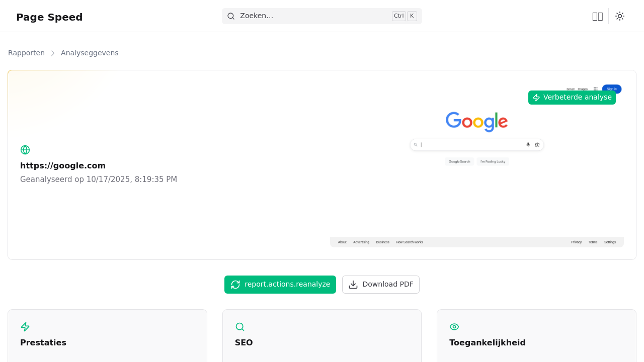This screenshot has width=644, height=362.
Task: Click the green globe icon above URL
Action: [x=25, y=150]
